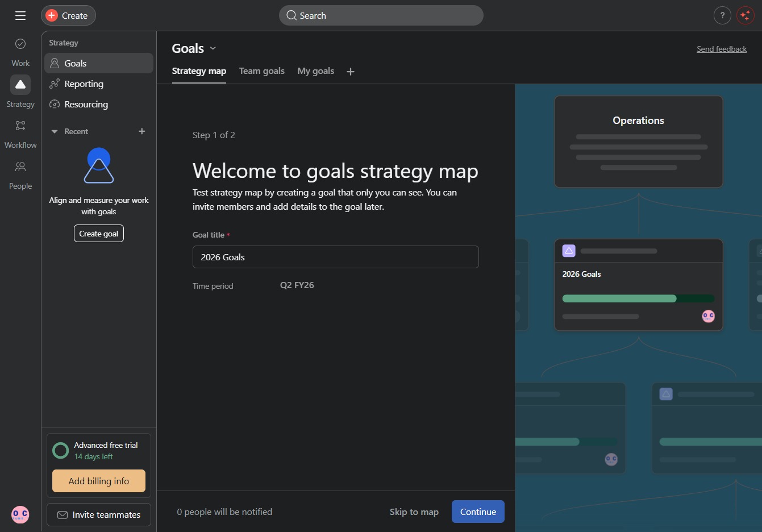The image size is (762, 532).
Task: Click the Operations card in the map preview
Action: tap(639, 142)
